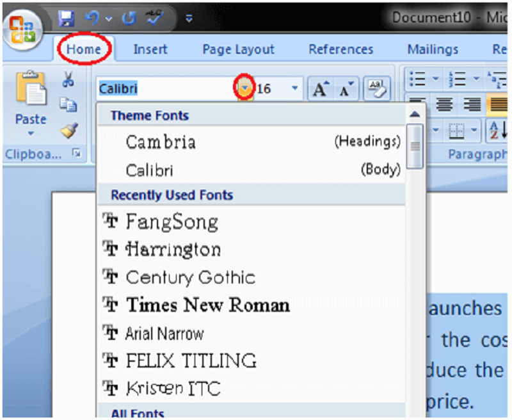Screen dimensions: 512x420
Task: Undo the last action
Action: [92, 18]
